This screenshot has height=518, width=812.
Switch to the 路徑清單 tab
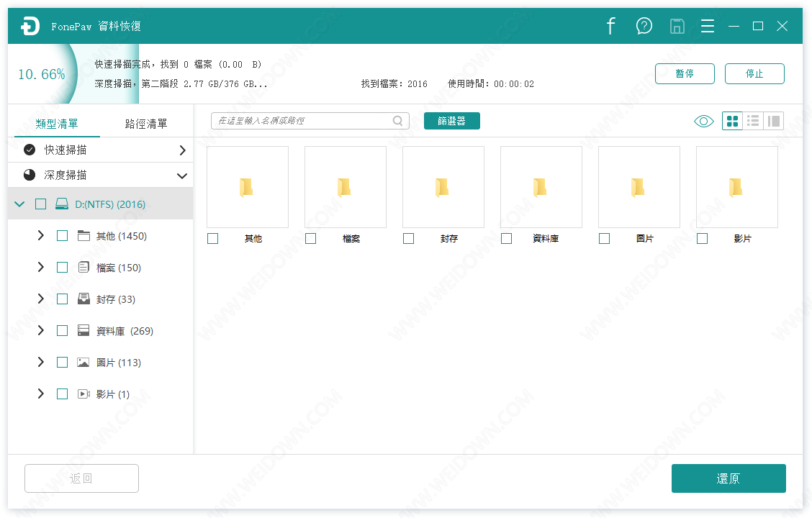click(146, 124)
